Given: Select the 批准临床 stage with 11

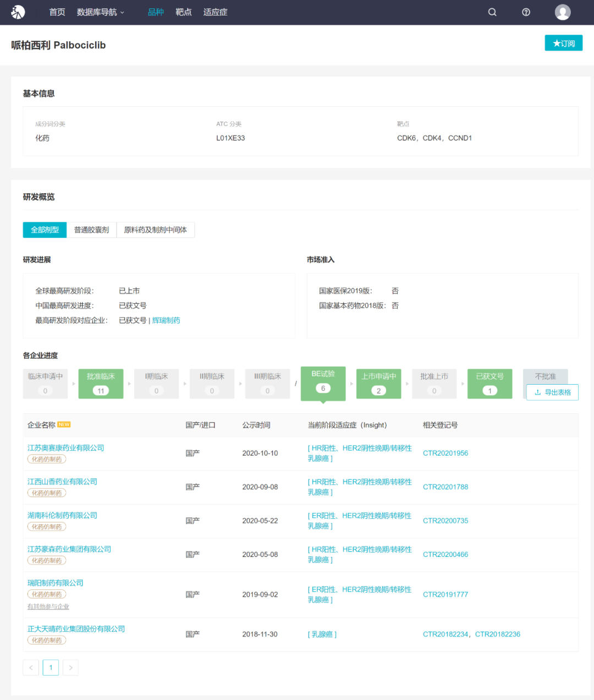Looking at the screenshot, I should 101,384.
